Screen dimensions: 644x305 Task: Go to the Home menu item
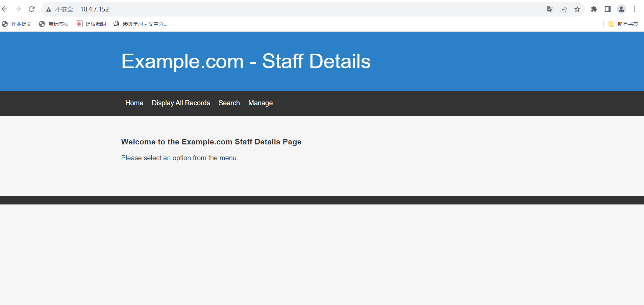(x=134, y=103)
